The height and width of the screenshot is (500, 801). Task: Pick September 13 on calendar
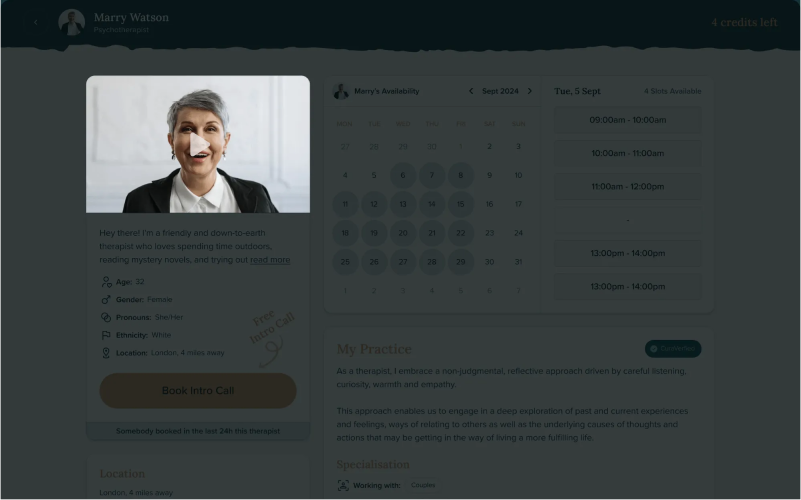[403, 204]
